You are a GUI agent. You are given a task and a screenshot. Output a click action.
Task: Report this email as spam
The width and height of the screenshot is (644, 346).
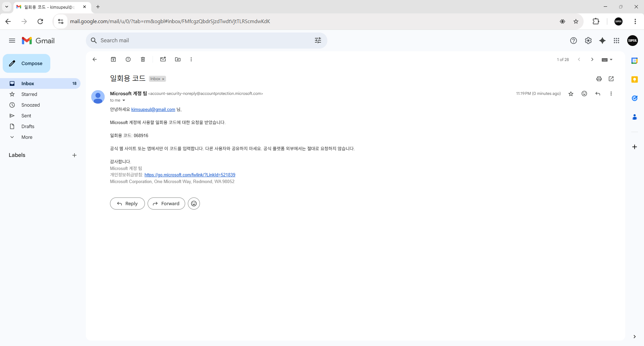[x=128, y=59]
